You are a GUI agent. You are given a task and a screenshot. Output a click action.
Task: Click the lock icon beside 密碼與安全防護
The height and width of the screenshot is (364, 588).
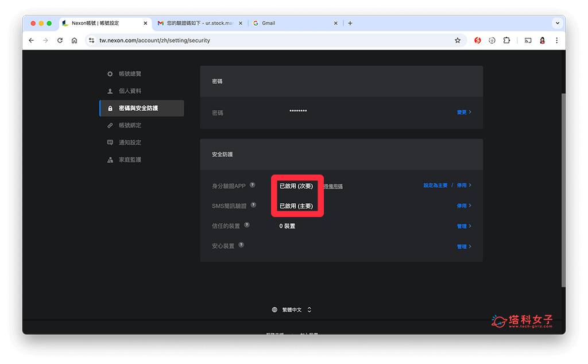coord(110,109)
